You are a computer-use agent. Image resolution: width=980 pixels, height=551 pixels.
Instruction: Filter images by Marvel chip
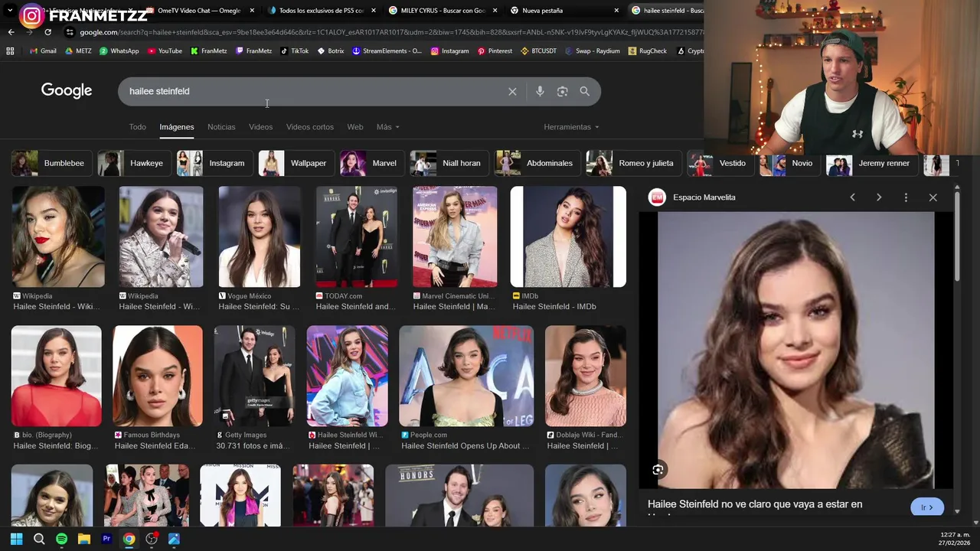tap(373, 164)
